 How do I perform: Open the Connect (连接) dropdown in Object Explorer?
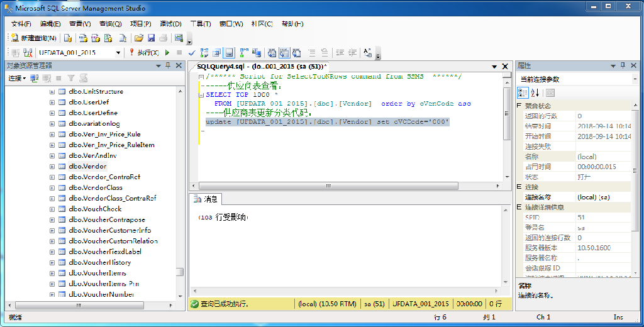click(17, 78)
